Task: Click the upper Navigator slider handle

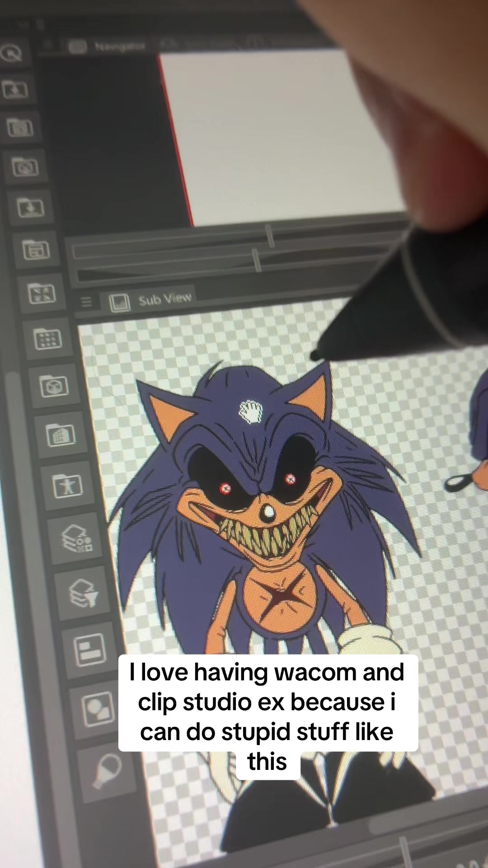Action: (270, 236)
